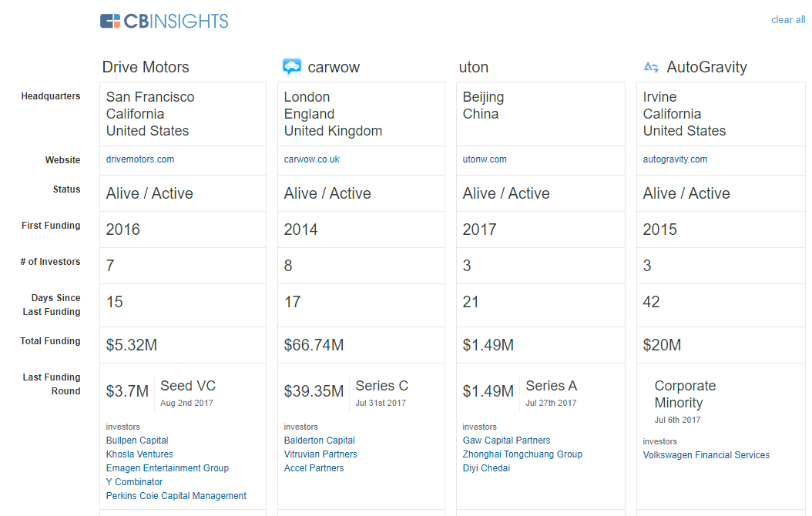Click the Days Since Last Funding label
Image resolution: width=812 pixels, height=516 pixels.
(52, 305)
